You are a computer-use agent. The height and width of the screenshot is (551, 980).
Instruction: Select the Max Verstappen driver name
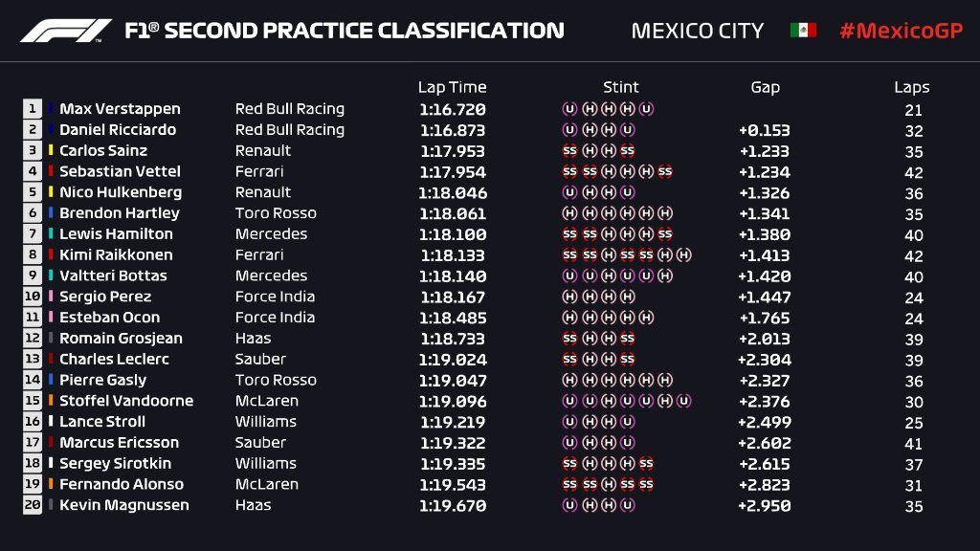120,109
